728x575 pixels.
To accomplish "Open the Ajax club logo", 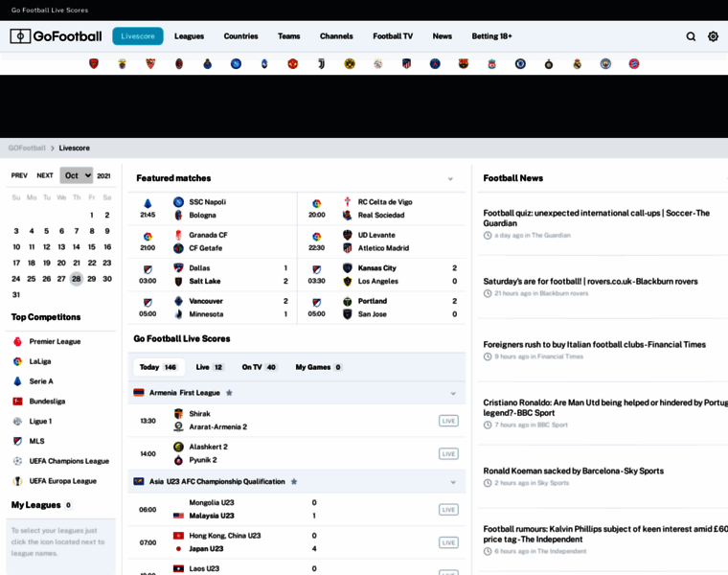I will (378, 63).
